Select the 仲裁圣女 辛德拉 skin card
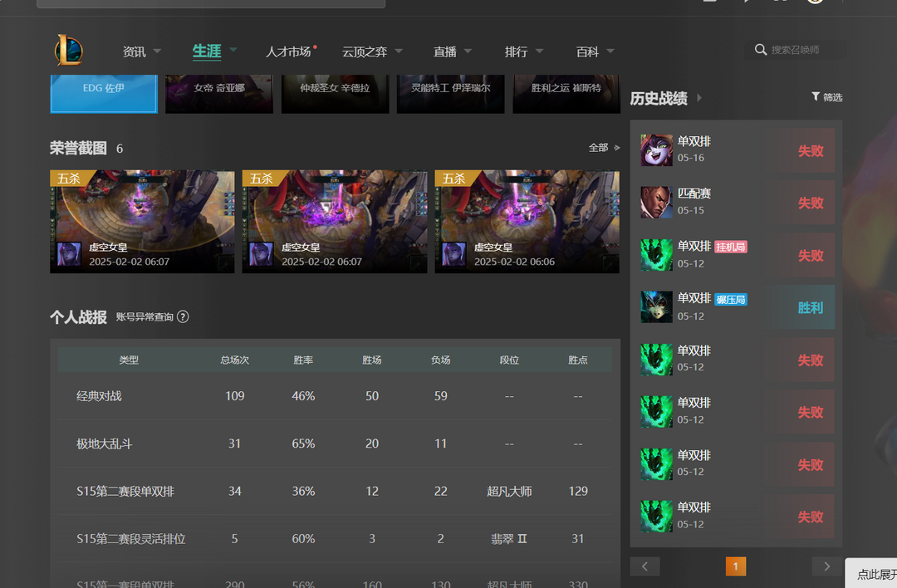Image resolution: width=897 pixels, height=588 pixels. (x=336, y=94)
